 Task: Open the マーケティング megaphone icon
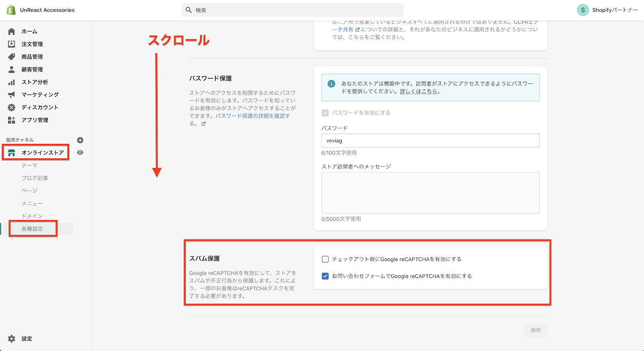tap(12, 95)
